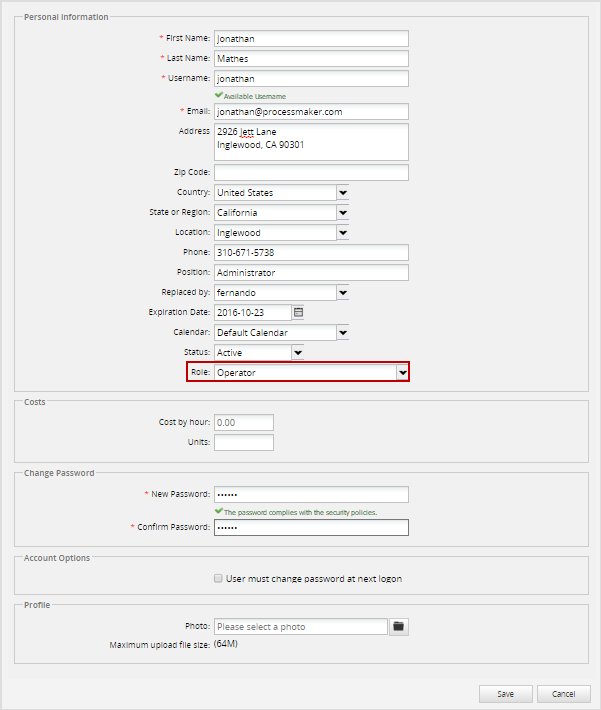Click the Save button
The width and height of the screenshot is (601, 710).
[x=506, y=694]
